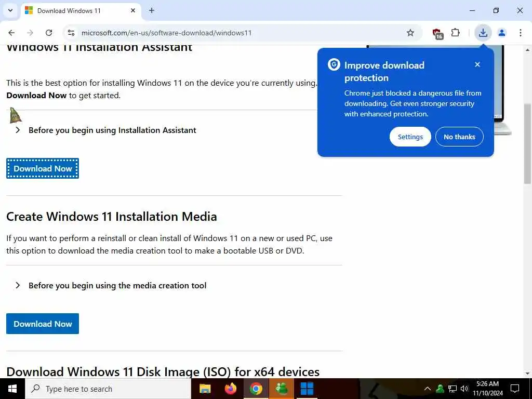This screenshot has width=532, height=399.
Task: Click the scrollbar down arrow
Action: pos(528,374)
